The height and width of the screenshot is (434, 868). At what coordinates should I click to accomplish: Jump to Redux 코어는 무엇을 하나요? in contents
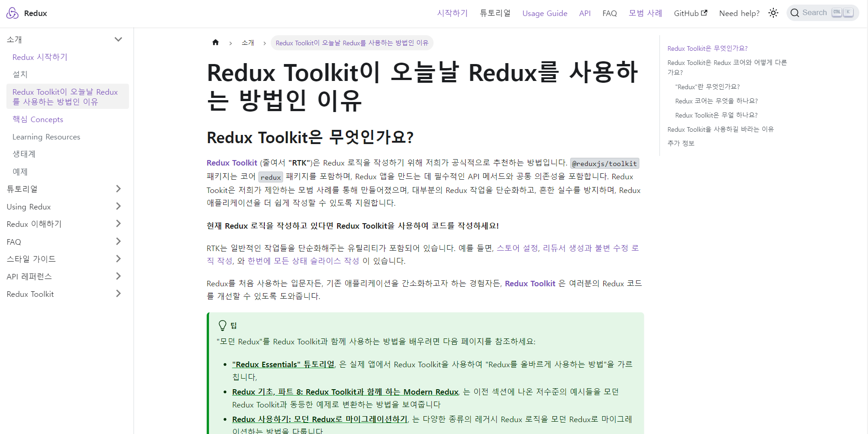[717, 101]
